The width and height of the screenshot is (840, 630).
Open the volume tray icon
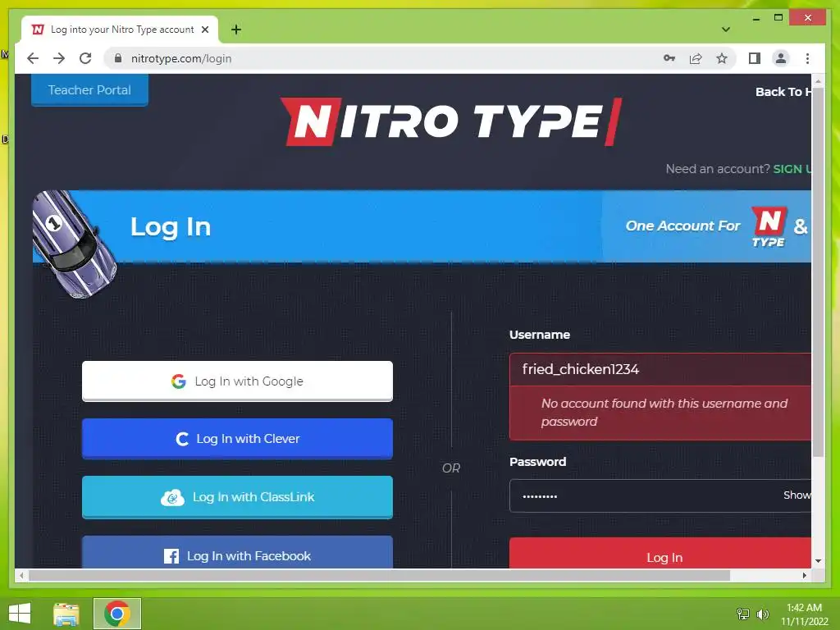point(763,614)
